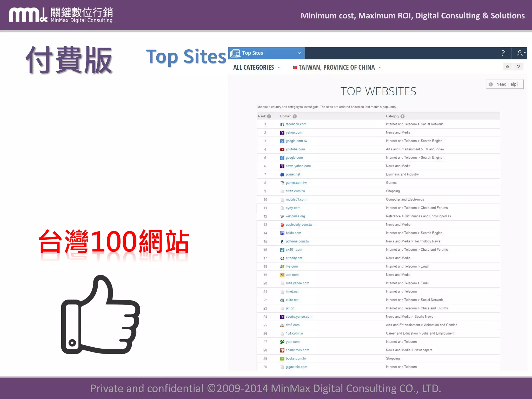The width and height of the screenshot is (532, 399).
Task: Click the live.com Windows favicon
Action: 282,267
